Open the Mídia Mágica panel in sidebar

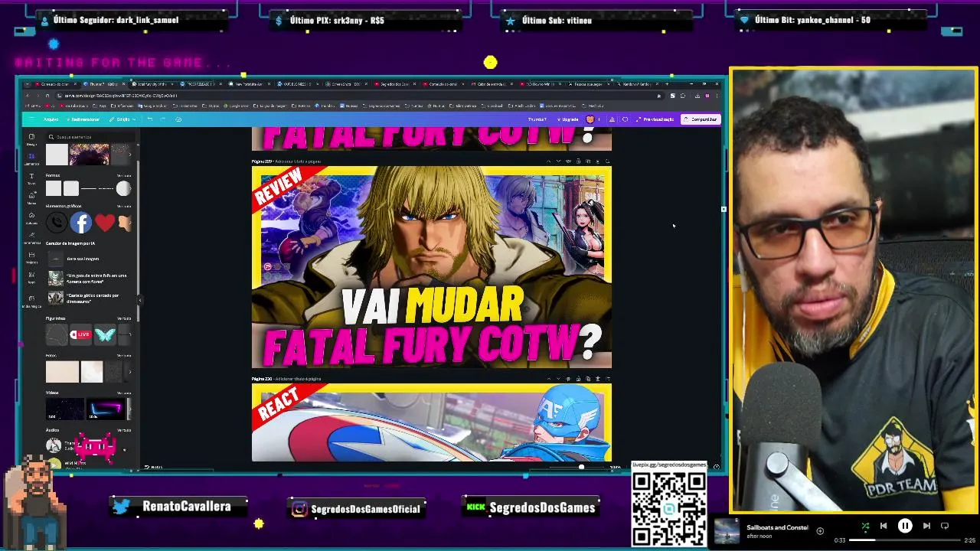point(31,301)
